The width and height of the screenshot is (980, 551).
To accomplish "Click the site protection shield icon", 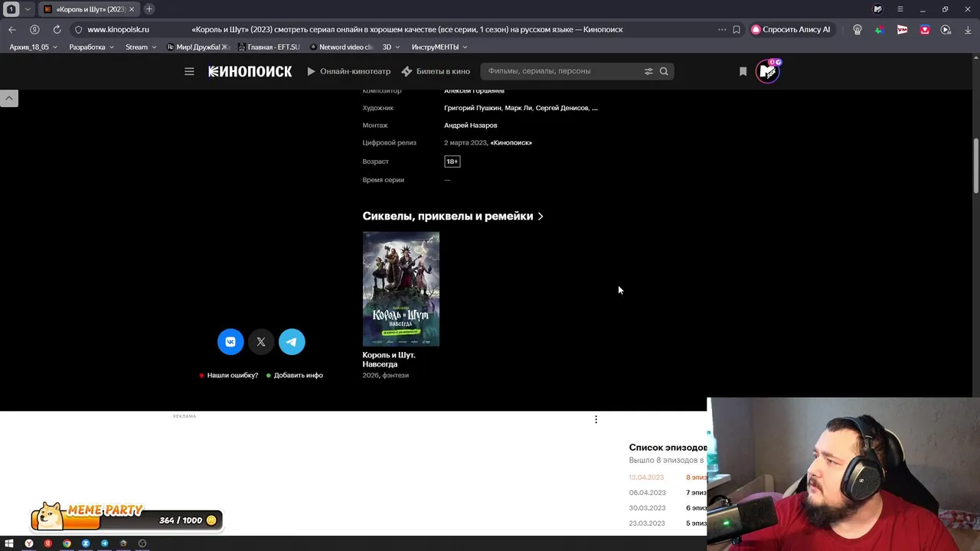I will coord(78,29).
